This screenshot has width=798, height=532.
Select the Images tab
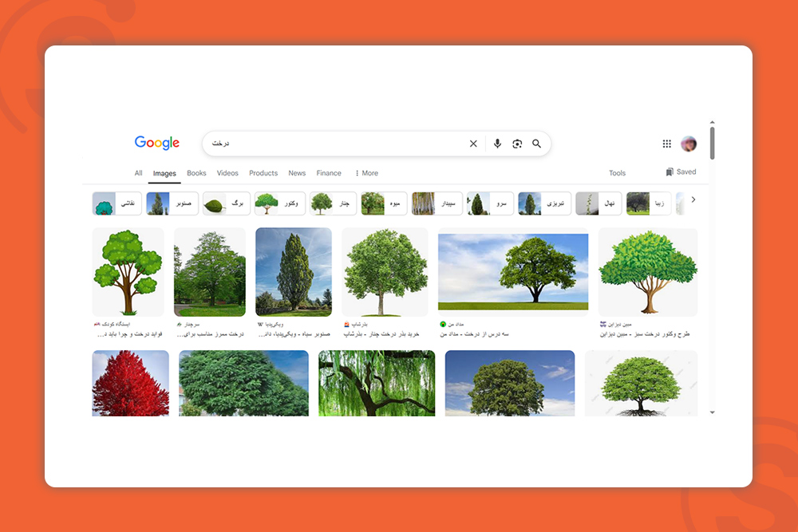pos(164,173)
